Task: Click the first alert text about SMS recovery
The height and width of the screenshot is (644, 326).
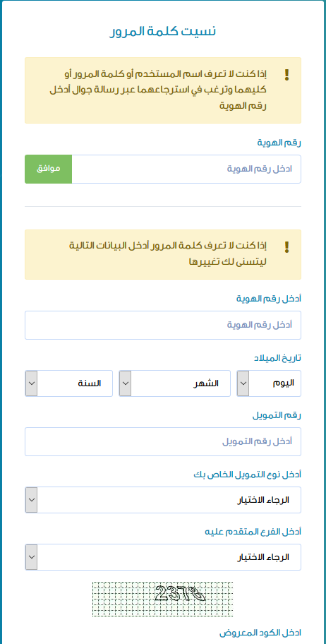Action: point(158,90)
